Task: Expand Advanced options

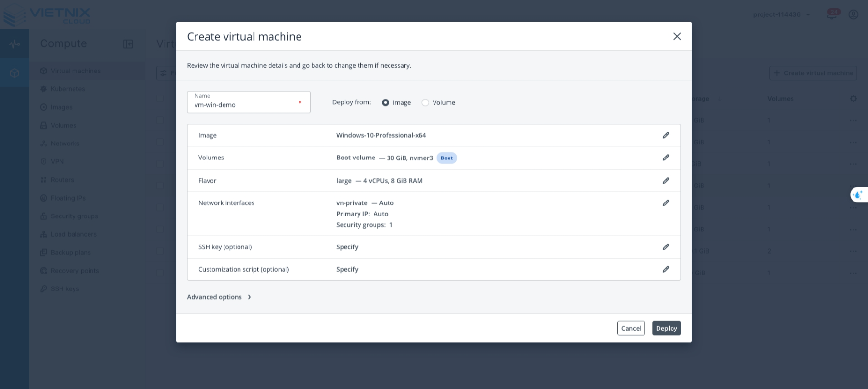Action: 219,297
